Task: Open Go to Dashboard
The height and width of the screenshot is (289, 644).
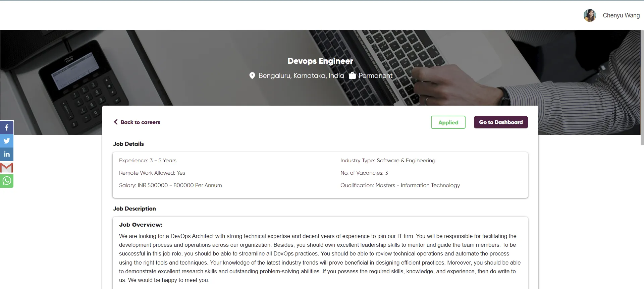Action: click(x=501, y=122)
